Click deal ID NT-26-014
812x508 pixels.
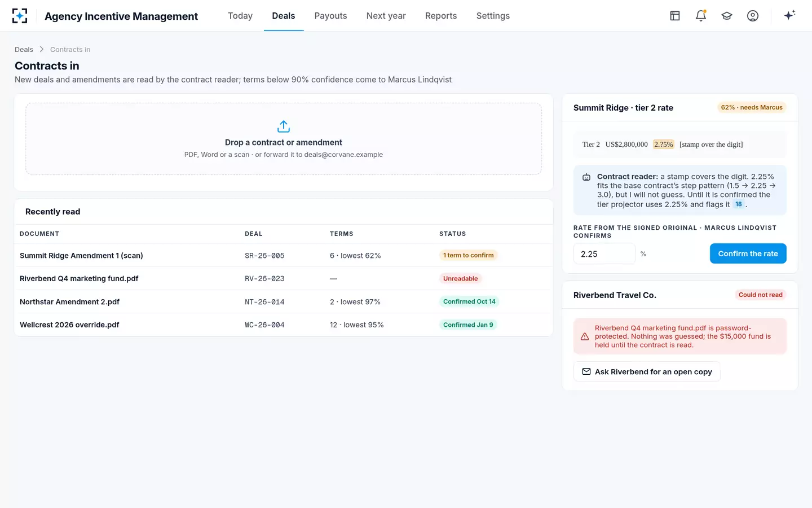(x=264, y=302)
